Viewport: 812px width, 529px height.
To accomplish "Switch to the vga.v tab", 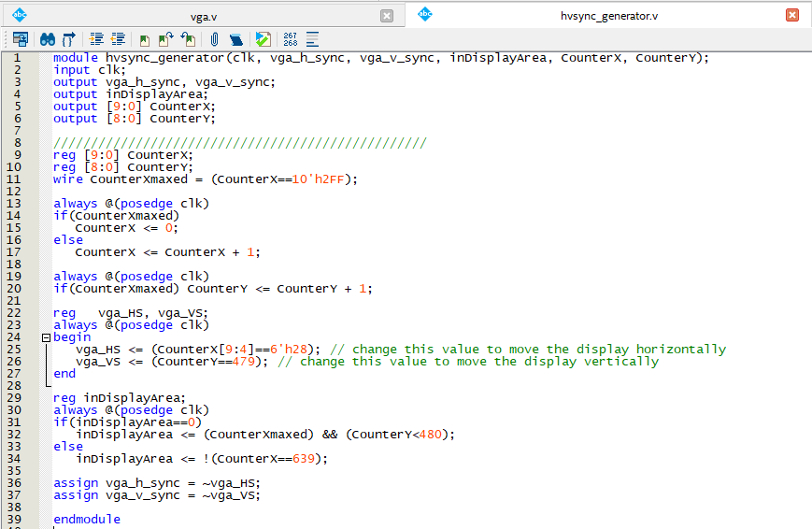I will coord(204,16).
